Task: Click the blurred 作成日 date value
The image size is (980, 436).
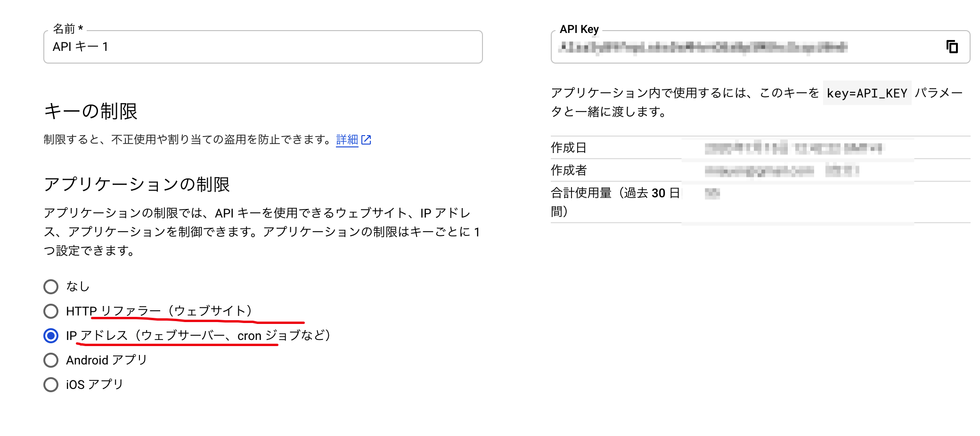Action: tap(793, 148)
